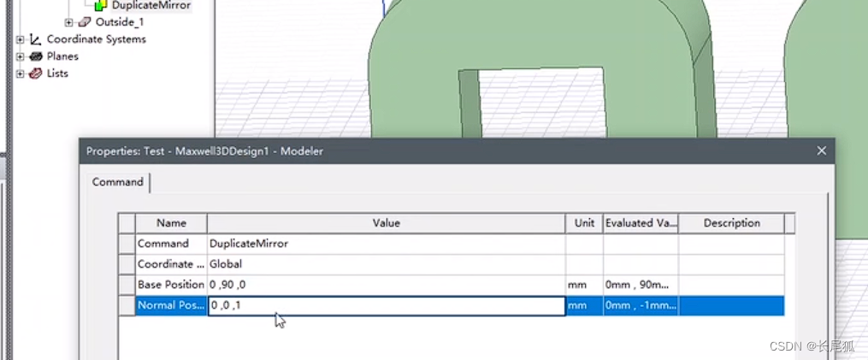Expand the Coordinate Systems node

tap(21, 39)
